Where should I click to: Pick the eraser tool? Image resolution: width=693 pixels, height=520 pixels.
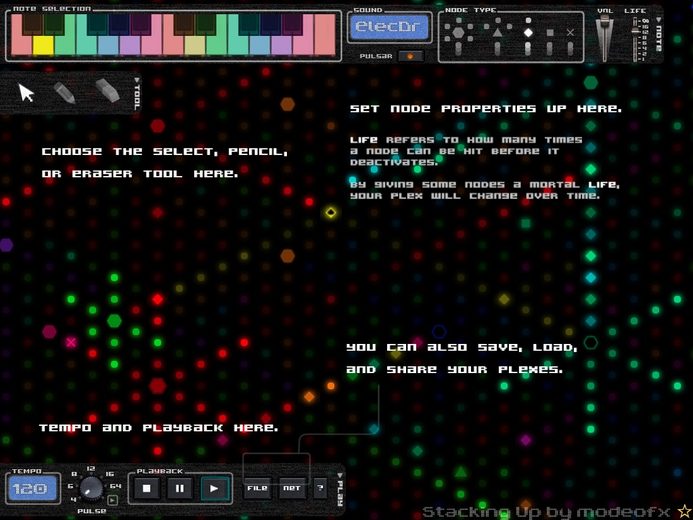[107, 91]
